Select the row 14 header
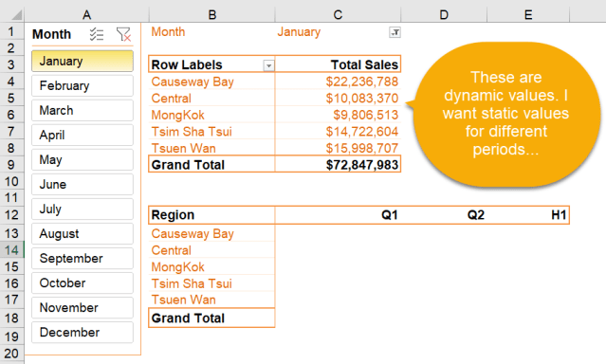606x364 pixels. tap(11, 250)
